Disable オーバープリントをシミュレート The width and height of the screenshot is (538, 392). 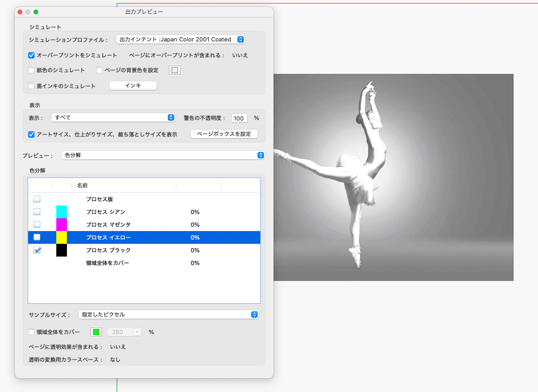click(x=31, y=55)
